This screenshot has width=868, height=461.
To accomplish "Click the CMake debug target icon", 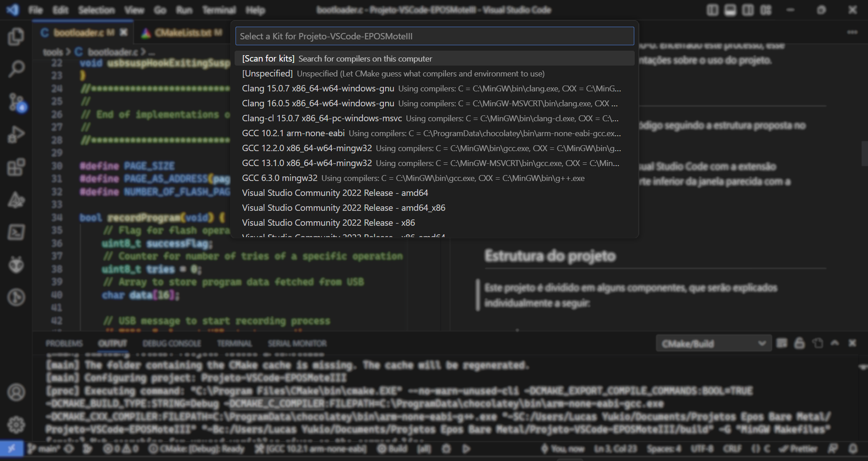I will coord(447,449).
